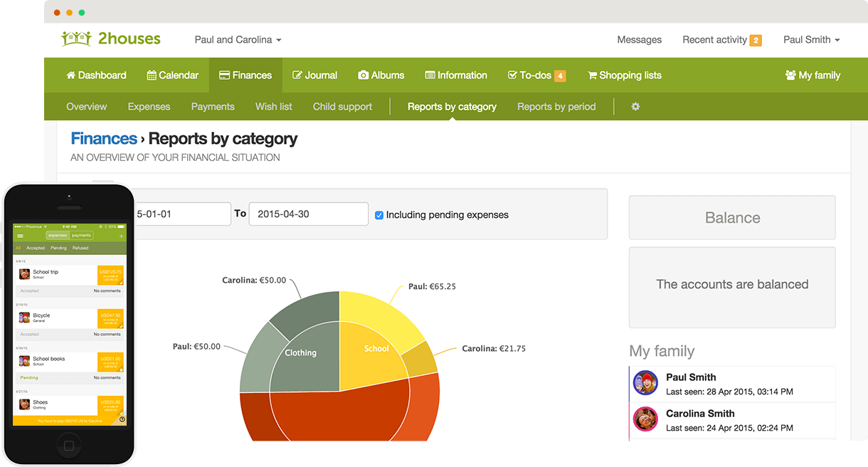Open the Calendar menu item
Screen dimensions: 868x467
pyautogui.click(x=172, y=75)
